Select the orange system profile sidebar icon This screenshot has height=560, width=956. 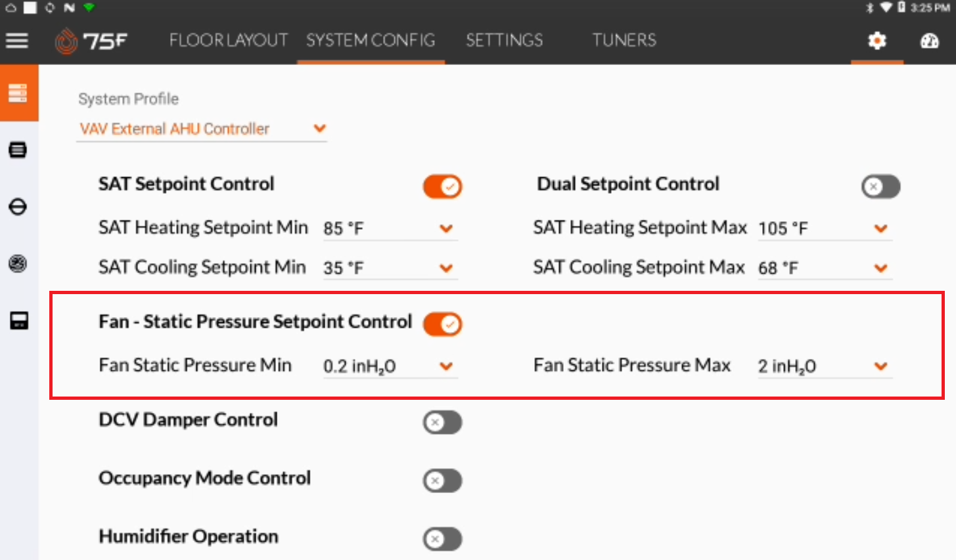[x=19, y=92]
